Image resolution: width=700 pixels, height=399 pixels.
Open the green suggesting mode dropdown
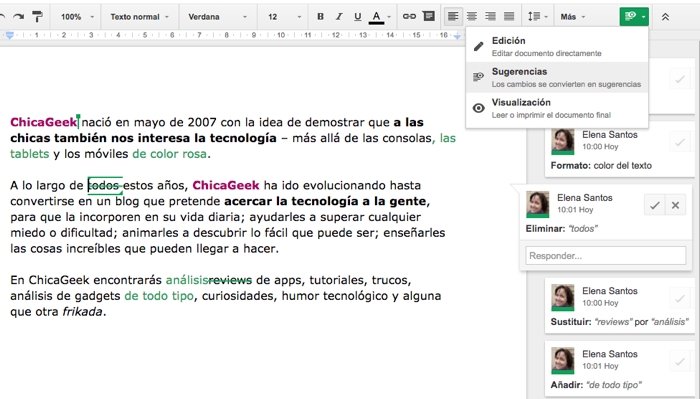[634, 17]
